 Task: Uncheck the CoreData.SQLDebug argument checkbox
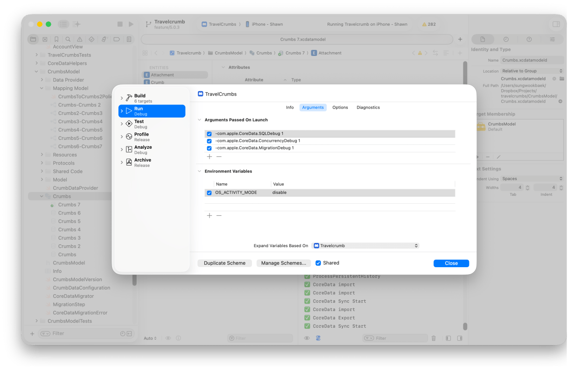click(209, 134)
